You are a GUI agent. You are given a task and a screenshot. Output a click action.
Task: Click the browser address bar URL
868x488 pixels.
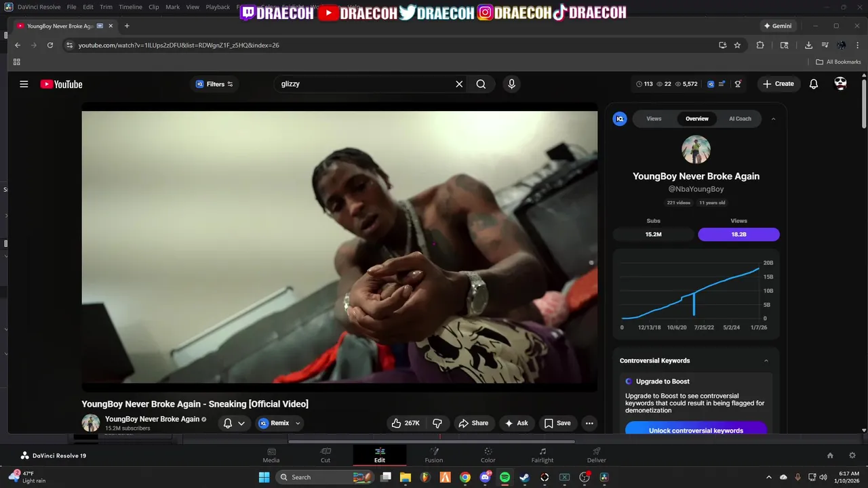(x=179, y=45)
